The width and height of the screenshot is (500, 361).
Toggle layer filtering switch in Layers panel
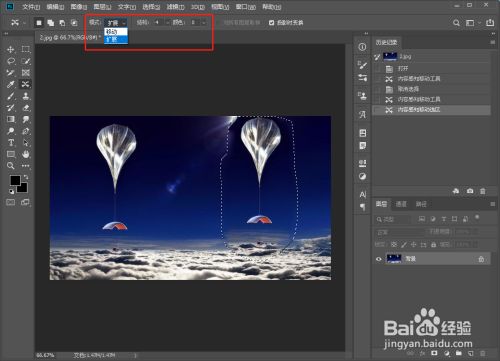[477, 217]
